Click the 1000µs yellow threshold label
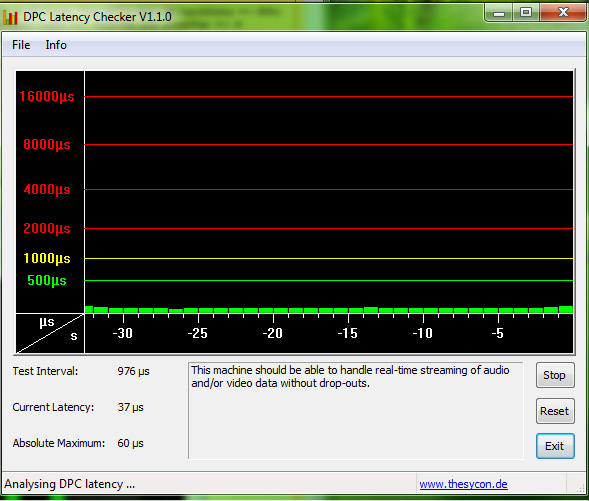The width and height of the screenshot is (589, 501). (47, 258)
